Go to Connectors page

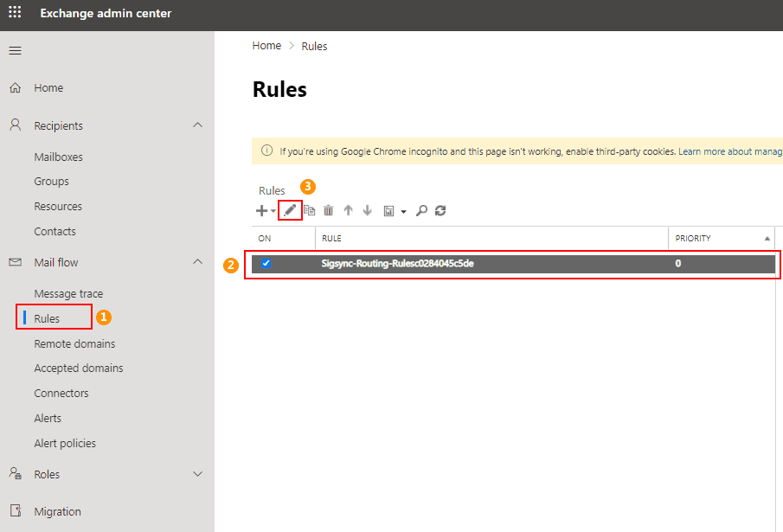pos(61,394)
